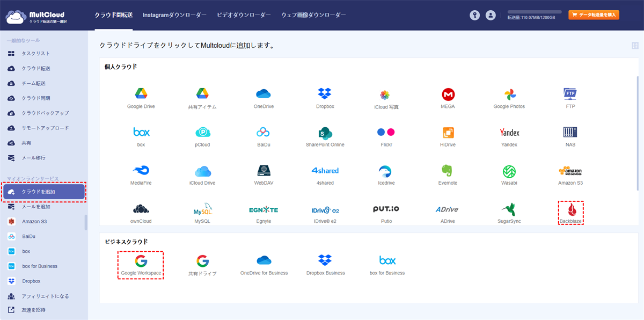Add pCloud drive
644x320 pixels.
pyautogui.click(x=203, y=132)
